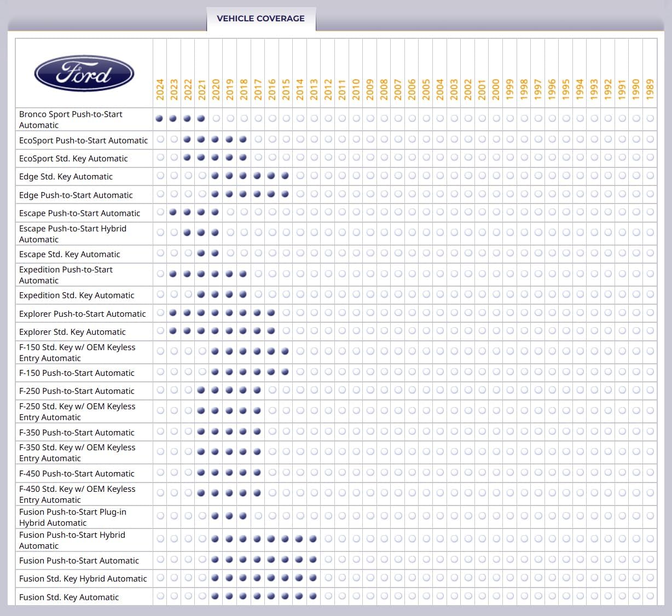Click Escape Std. Key 2021 coverage dot
The image size is (672, 616).
pyautogui.click(x=201, y=253)
